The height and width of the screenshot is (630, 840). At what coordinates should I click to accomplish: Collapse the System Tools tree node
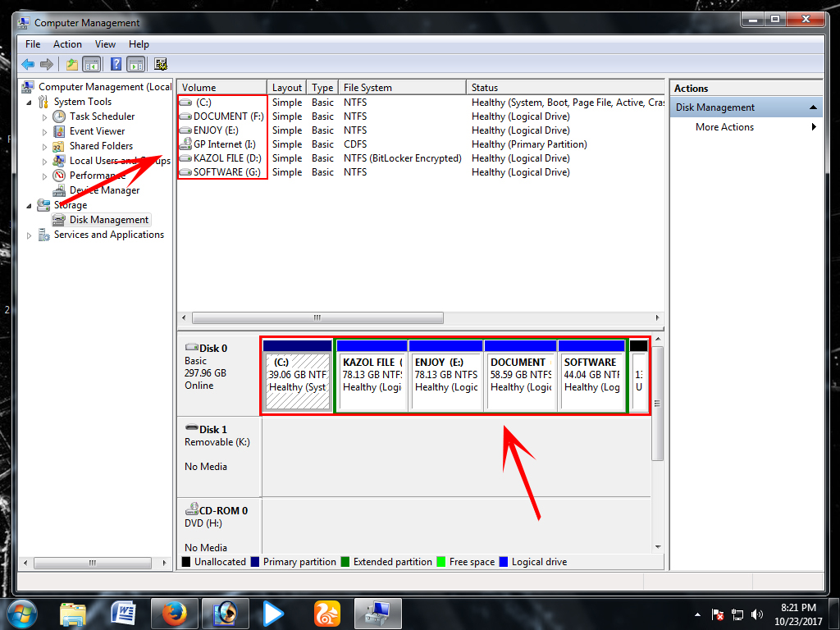29,103
